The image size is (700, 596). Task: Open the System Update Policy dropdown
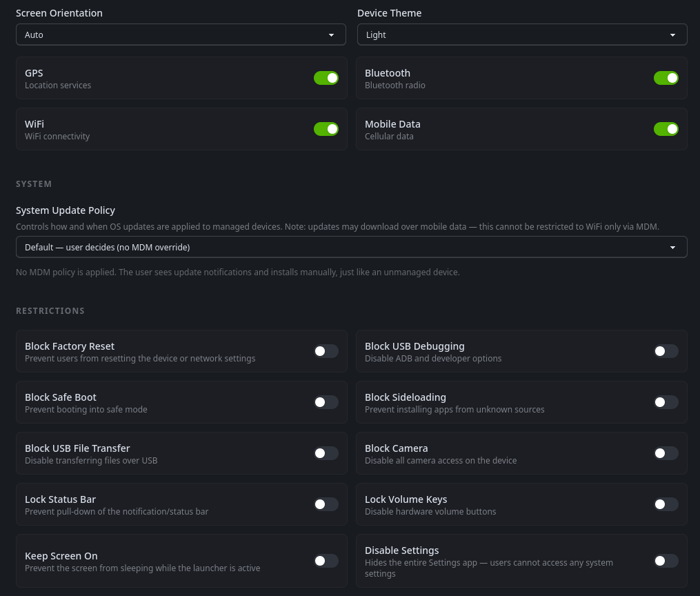coord(351,246)
